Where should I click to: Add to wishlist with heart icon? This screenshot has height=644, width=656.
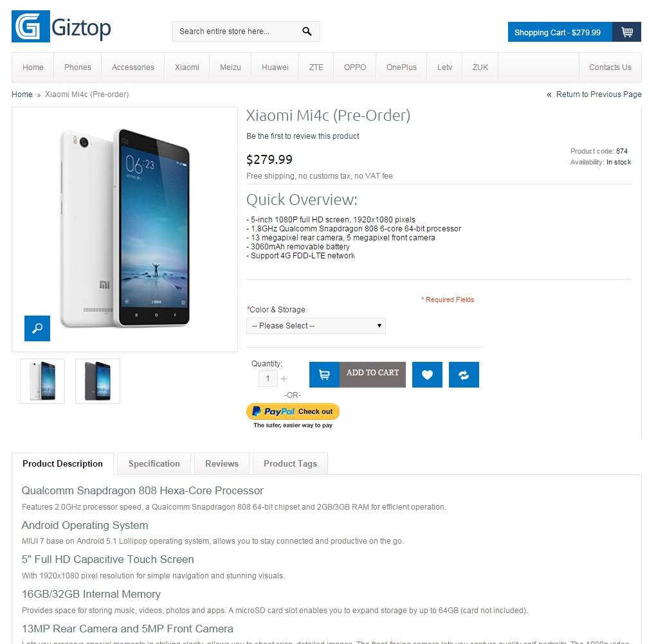[x=427, y=375]
